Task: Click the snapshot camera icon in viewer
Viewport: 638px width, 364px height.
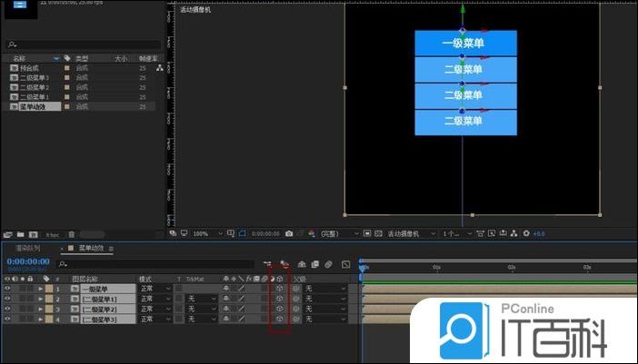Action: click(288, 233)
